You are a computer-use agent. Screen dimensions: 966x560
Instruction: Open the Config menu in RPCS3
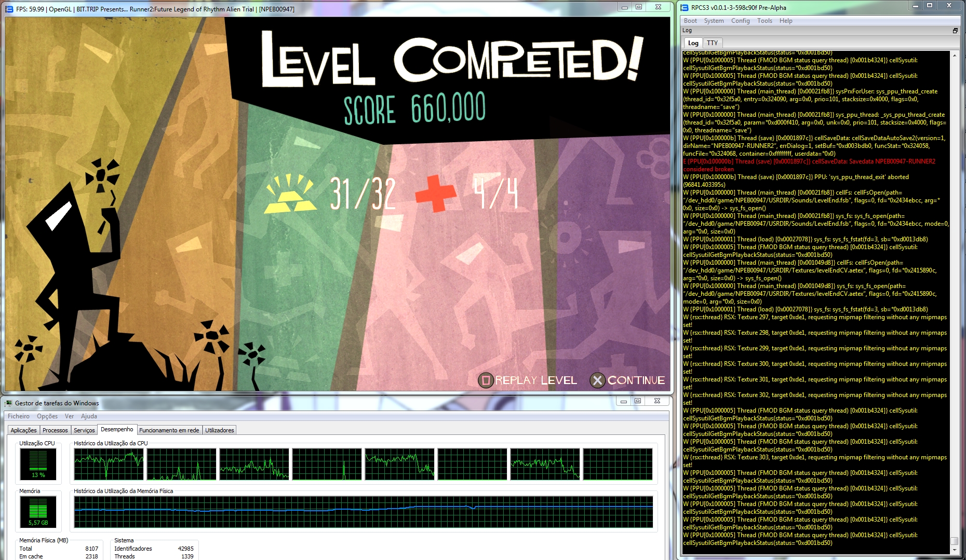coord(740,21)
